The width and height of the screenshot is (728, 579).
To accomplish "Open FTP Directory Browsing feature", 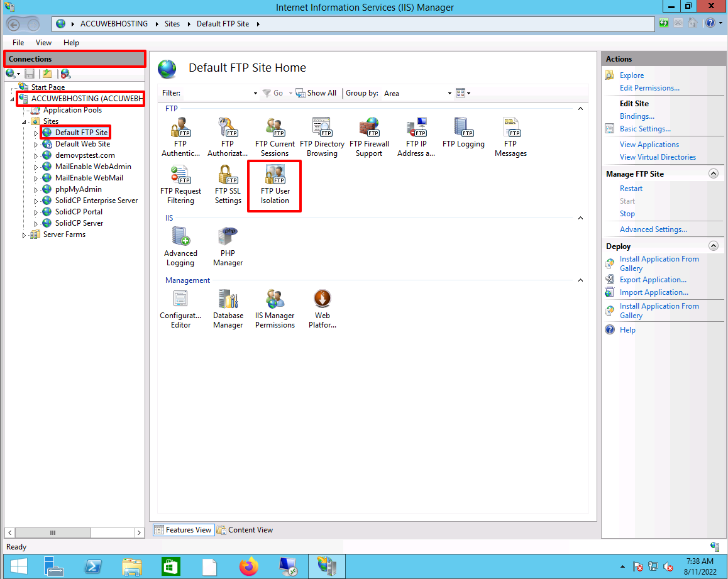I will click(322, 138).
